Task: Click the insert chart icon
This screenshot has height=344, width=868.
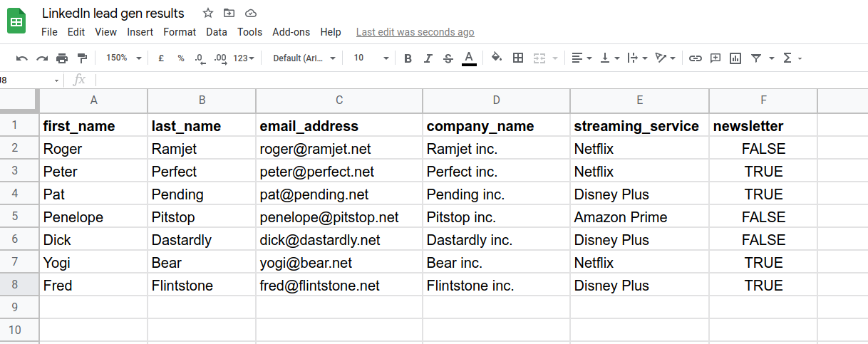Action: tap(735, 58)
